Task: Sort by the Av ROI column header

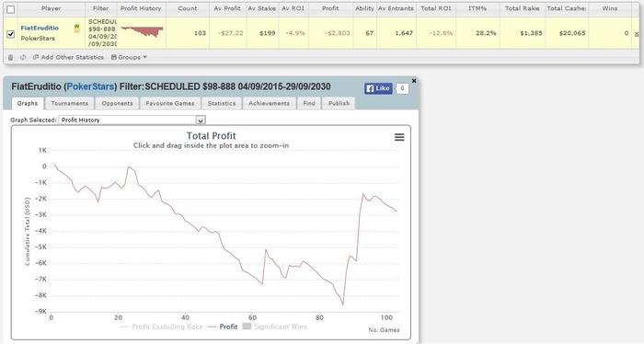Action: pyautogui.click(x=293, y=8)
